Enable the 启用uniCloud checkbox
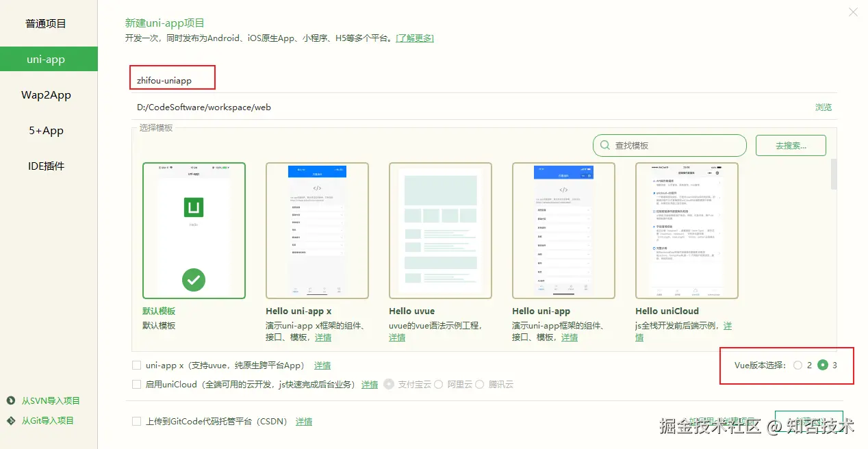Image resolution: width=868 pixels, height=449 pixels. coord(137,385)
